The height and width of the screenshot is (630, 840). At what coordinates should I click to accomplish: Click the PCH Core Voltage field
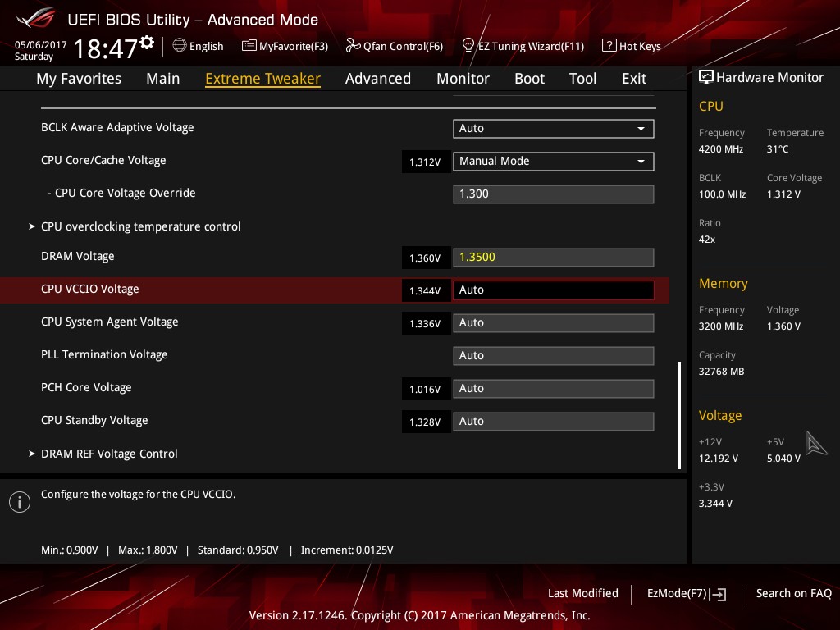click(554, 388)
